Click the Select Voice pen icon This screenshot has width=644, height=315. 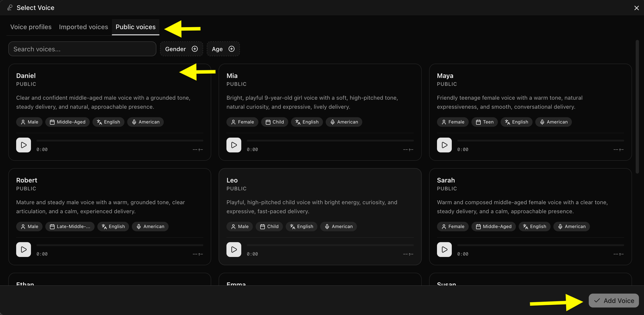(x=10, y=7)
